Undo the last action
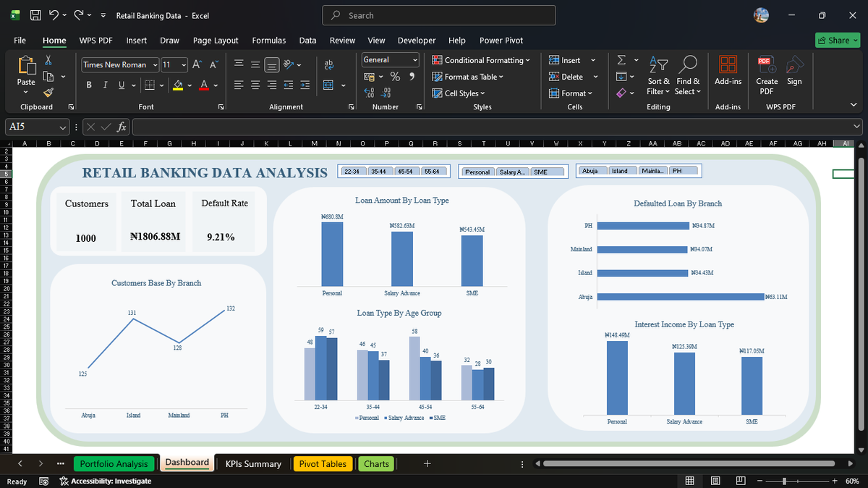The width and height of the screenshot is (868, 488). point(55,15)
